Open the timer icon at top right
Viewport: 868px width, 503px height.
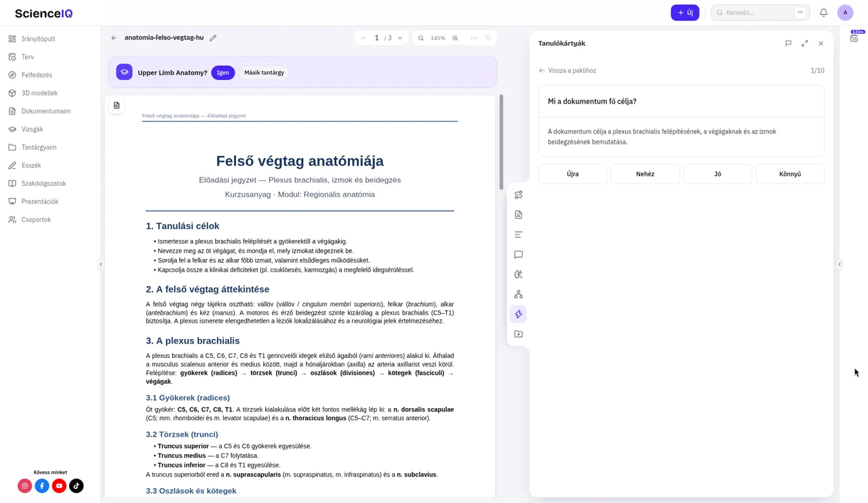(854, 39)
